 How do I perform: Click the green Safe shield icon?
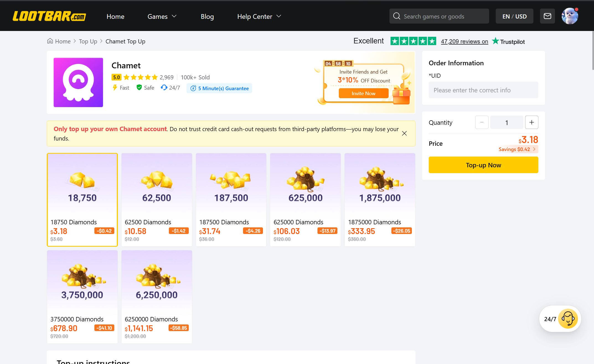[x=139, y=88]
